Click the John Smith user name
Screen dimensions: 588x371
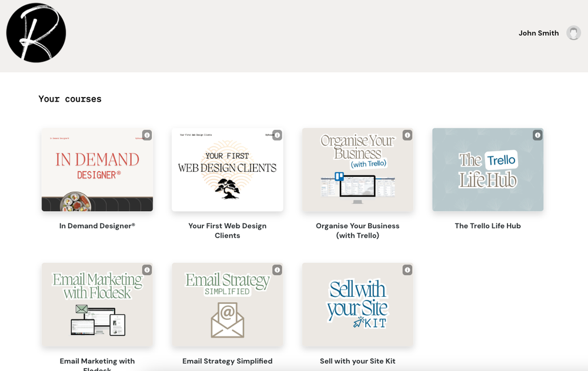pos(539,33)
